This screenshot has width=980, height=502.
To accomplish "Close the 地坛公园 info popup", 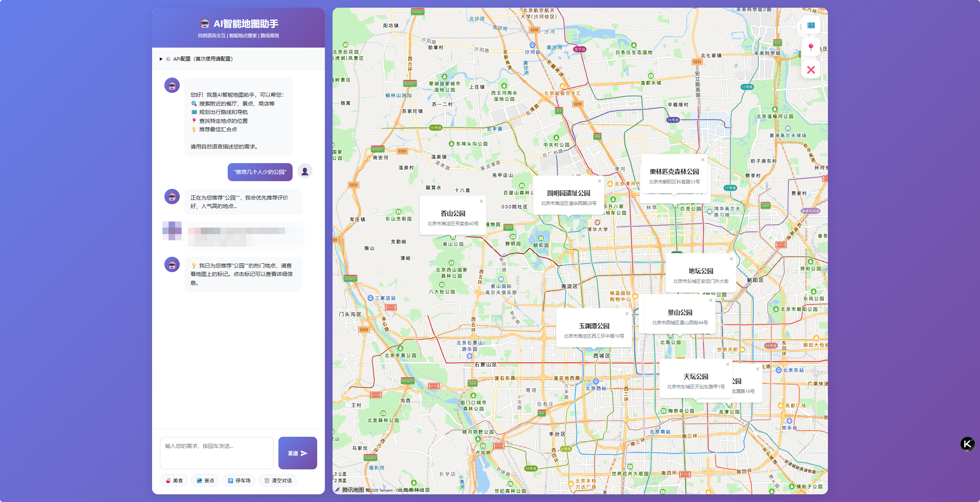I will (x=731, y=259).
